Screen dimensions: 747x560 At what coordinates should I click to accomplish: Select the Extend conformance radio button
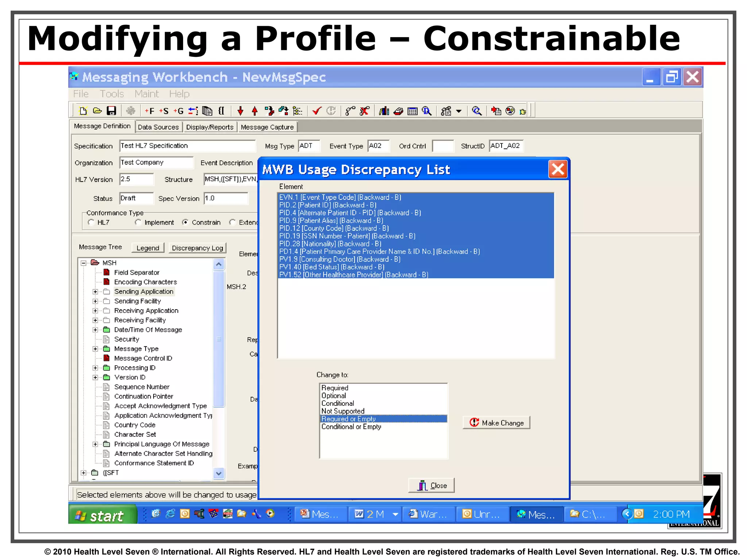[232, 222]
